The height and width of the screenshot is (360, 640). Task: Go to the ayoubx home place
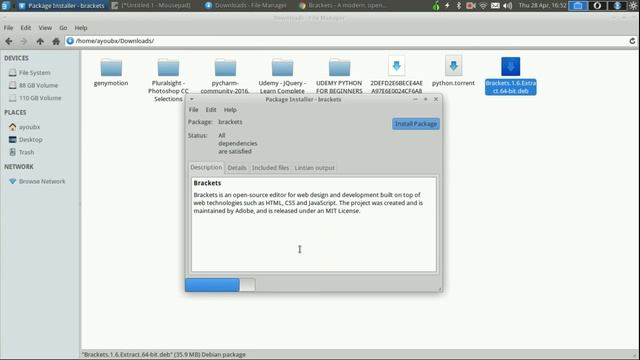pos(29,127)
